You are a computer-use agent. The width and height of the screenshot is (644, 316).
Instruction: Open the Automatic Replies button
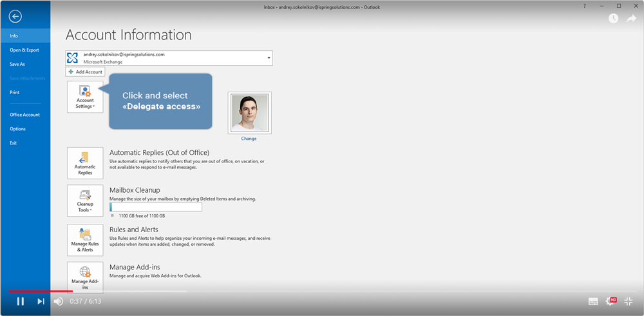click(85, 163)
